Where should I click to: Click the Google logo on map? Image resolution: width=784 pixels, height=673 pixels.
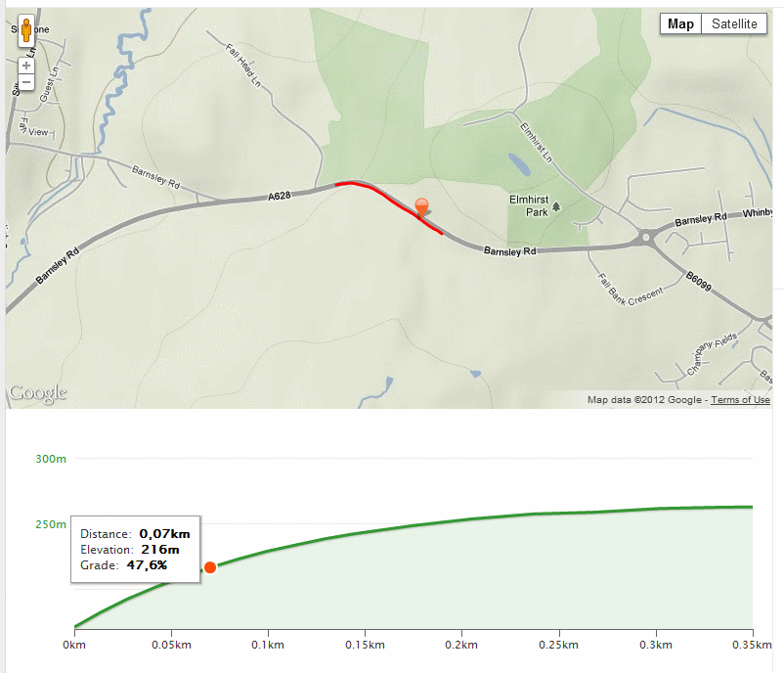[x=38, y=393]
